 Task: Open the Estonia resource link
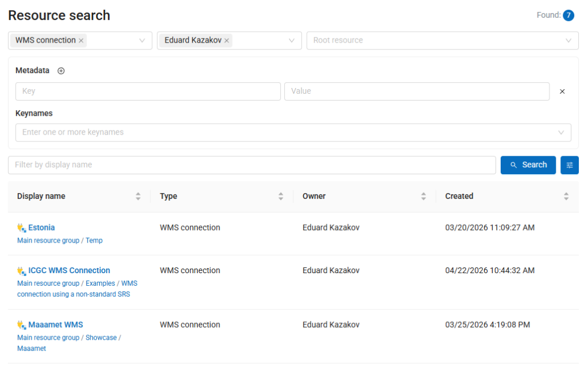pyautogui.click(x=41, y=228)
